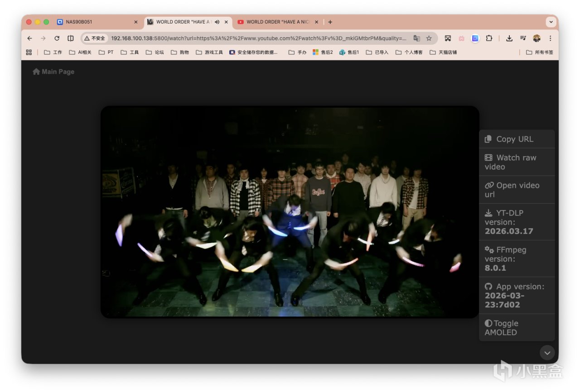Open the 售后2 bookmark
This screenshot has width=580, height=392.
(x=323, y=52)
